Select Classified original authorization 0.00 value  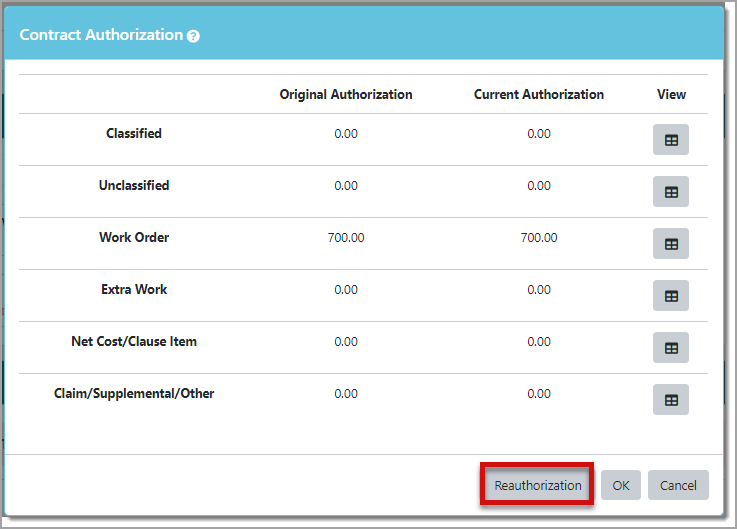346,134
